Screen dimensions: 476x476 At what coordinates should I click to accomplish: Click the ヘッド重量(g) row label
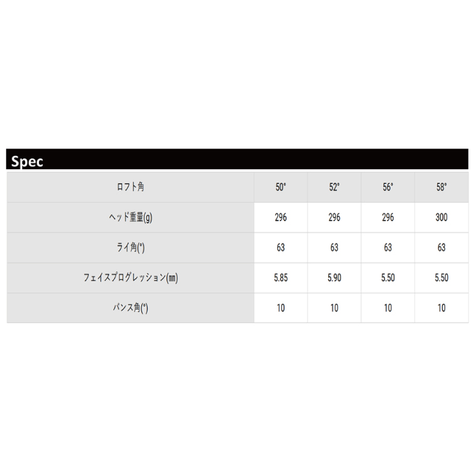pos(131,217)
